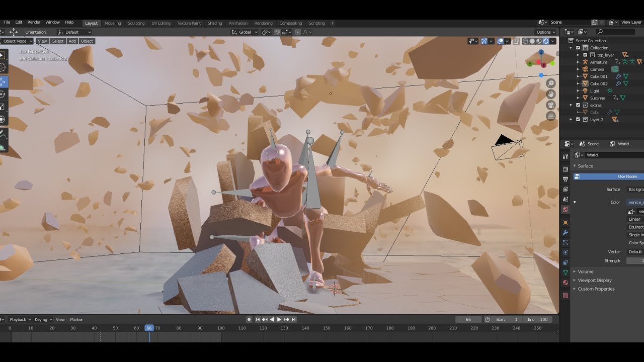Screen dimensions: 644x362
Task: Open the Render properties tab icon
Action: point(566,169)
